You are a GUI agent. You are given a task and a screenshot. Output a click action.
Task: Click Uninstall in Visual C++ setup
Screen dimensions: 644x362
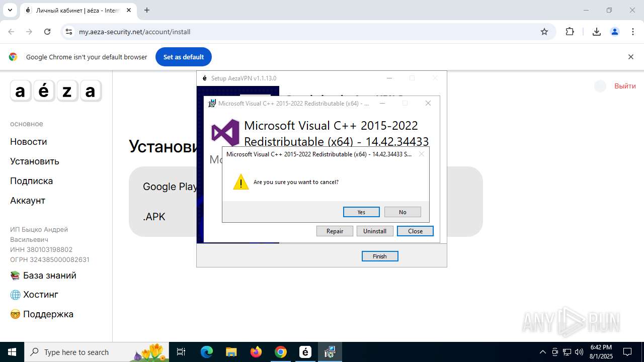coord(375,231)
